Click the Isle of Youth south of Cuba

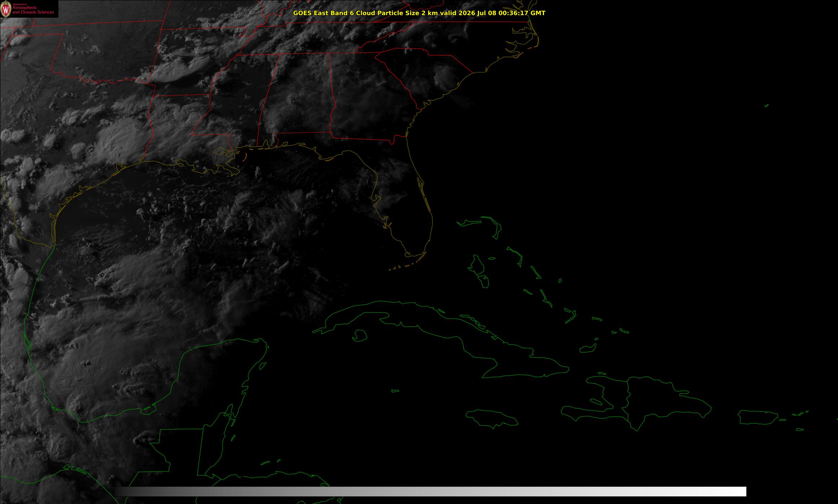click(359, 336)
